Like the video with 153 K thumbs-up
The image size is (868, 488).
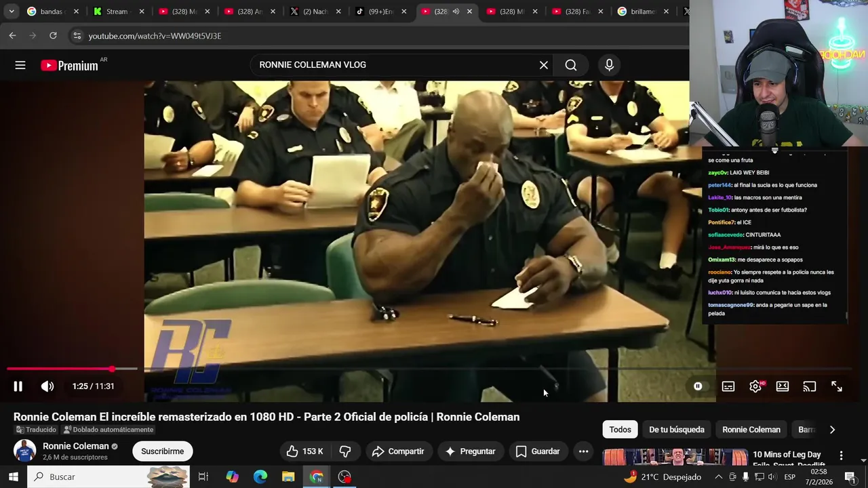coord(304,451)
